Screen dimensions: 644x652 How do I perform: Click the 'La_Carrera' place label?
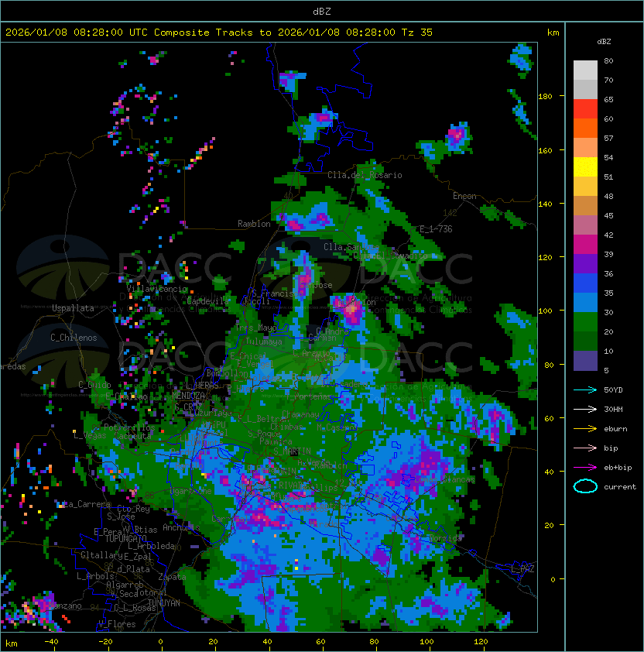point(87,504)
